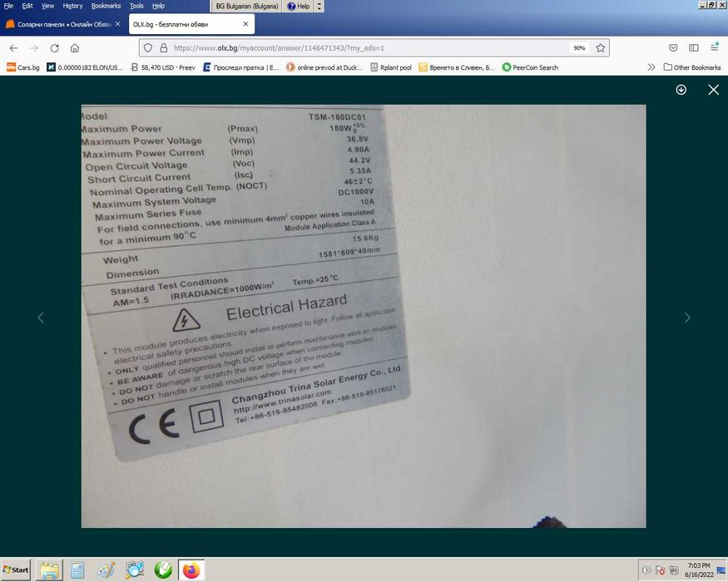Close the Соларни панели tab
The height and width of the screenshot is (582, 728).
tap(118, 24)
